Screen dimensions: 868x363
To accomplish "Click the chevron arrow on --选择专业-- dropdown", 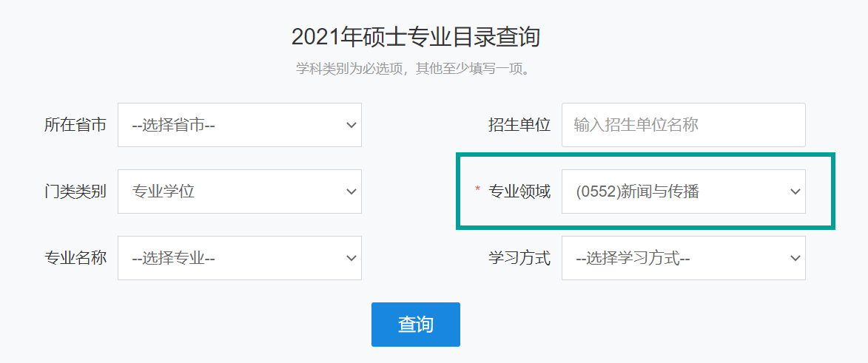I will (351, 258).
